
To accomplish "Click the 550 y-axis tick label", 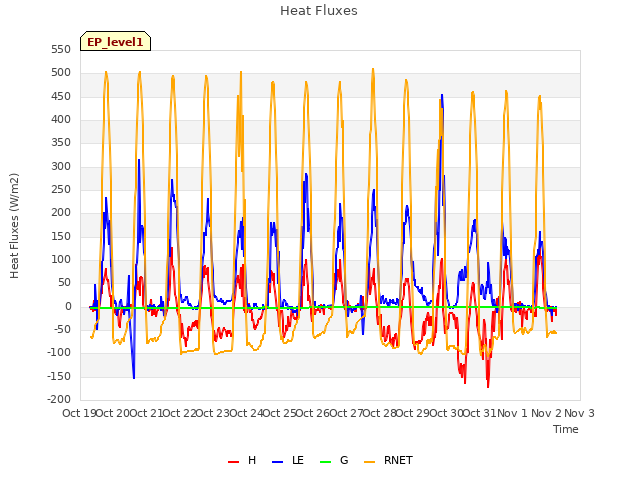I will [x=61, y=49].
